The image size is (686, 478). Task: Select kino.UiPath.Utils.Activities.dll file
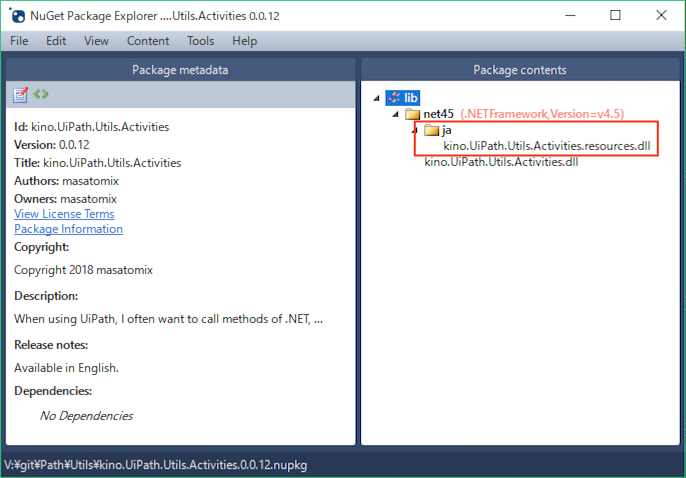(501, 162)
